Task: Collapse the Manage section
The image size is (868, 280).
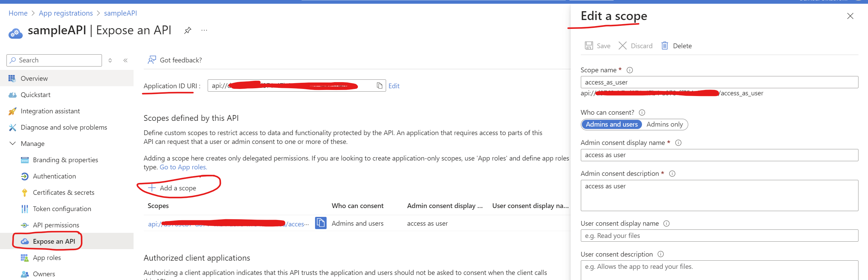Action: (13, 144)
